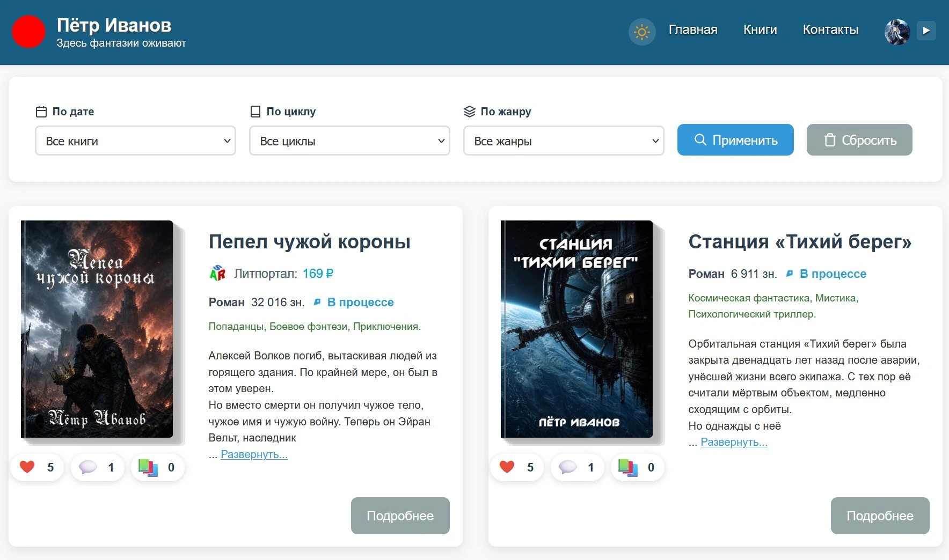Open the Контакты menu item

[830, 30]
